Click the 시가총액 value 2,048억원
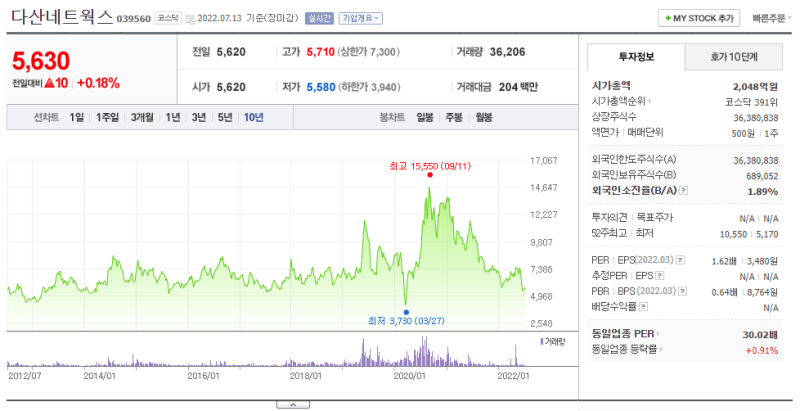The width and height of the screenshot is (800, 411). coord(756,87)
